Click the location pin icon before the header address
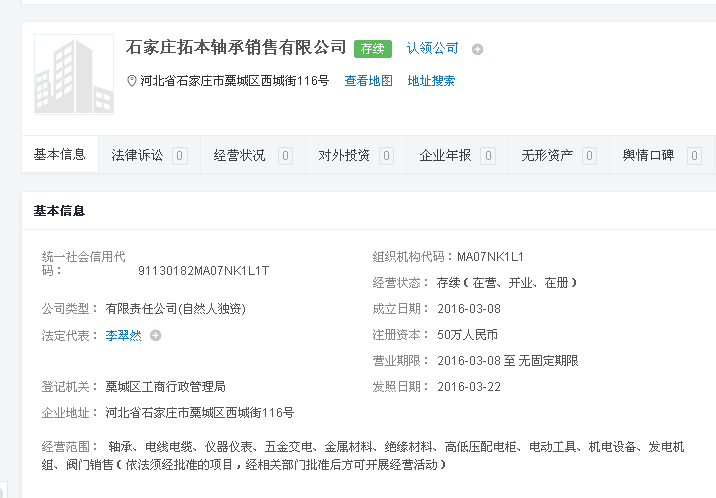This screenshot has height=498, width=716. [132, 81]
